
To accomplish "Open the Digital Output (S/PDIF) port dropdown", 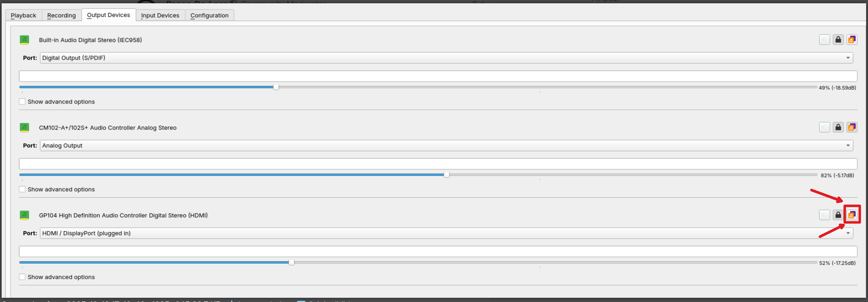I will click(x=446, y=58).
